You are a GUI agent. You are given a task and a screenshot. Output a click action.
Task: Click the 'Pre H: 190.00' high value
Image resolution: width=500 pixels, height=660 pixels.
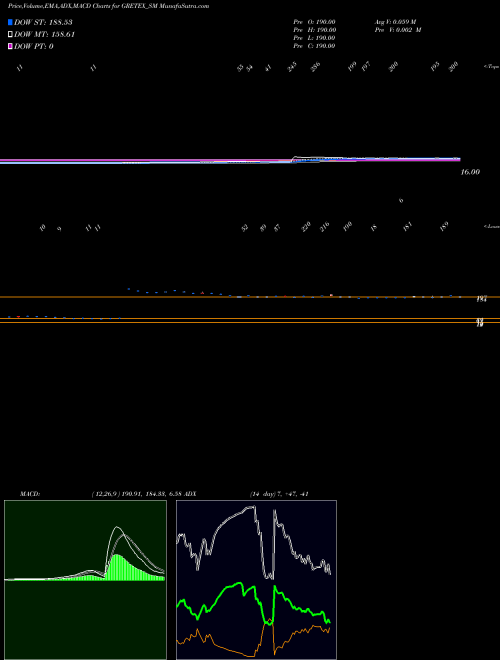(314, 30)
